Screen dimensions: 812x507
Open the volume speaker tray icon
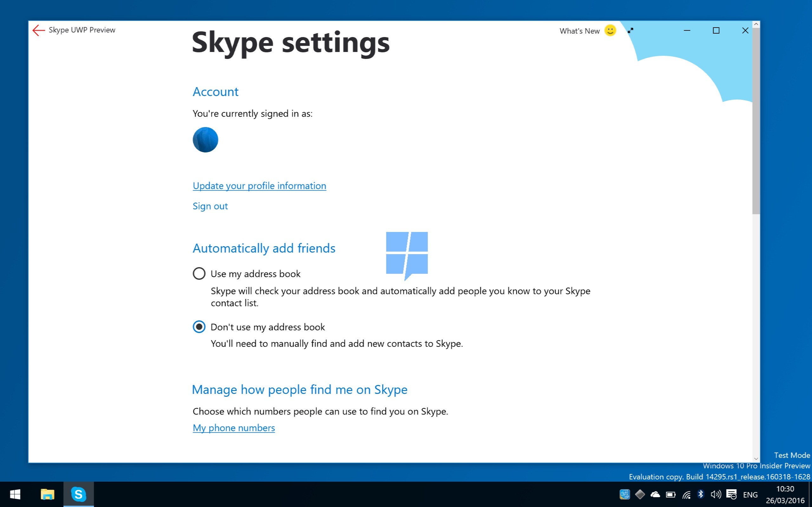pyautogui.click(x=715, y=494)
